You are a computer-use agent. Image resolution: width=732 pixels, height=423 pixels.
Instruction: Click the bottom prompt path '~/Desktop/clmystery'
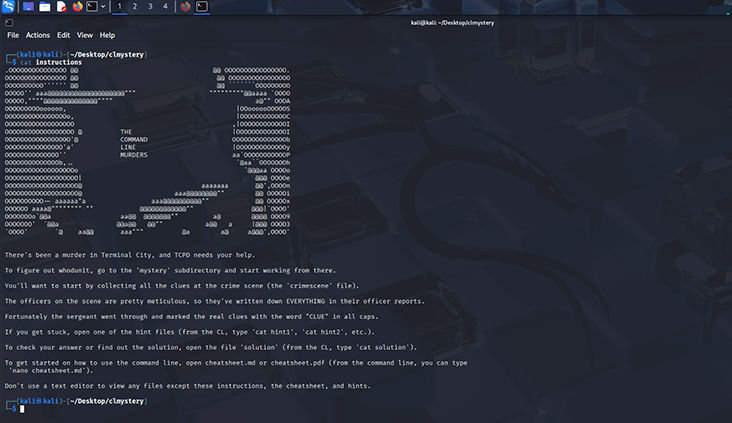[107, 401]
